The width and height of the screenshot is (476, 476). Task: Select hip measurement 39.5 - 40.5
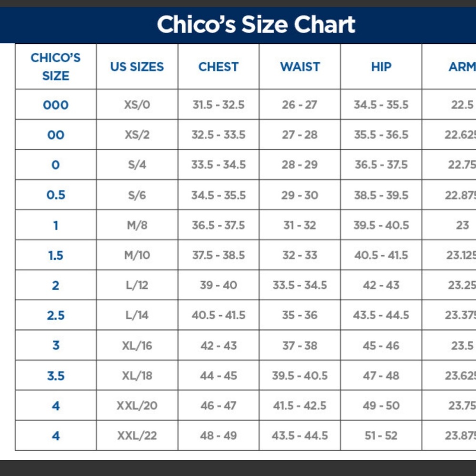click(381, 225)
